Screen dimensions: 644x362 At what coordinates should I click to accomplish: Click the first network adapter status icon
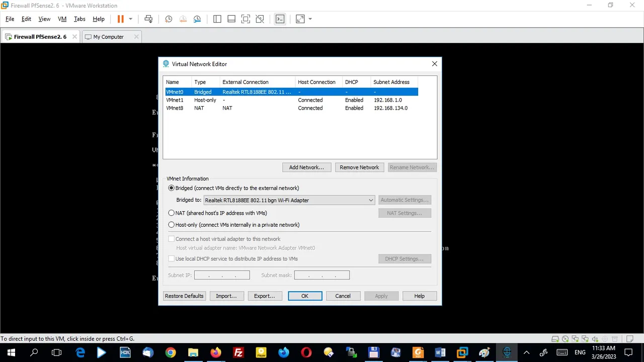575,339
